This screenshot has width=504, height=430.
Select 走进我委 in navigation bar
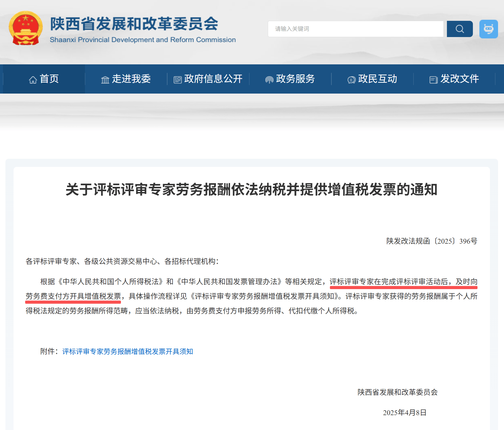pyautogui.click(x=131, y=79)
